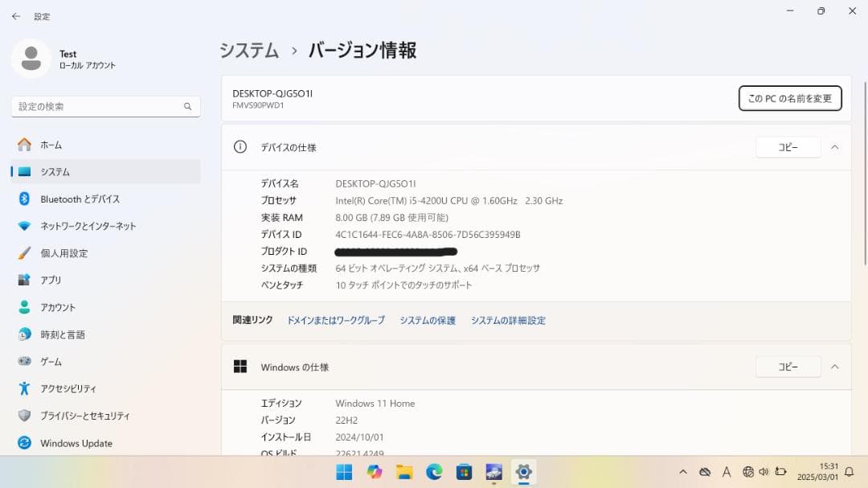Click the 設定の検索 search field
The image size is (868, 488).
tap(104, 105)
